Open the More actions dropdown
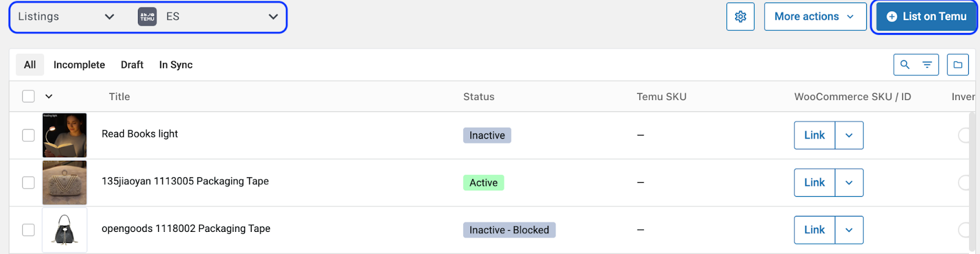Image resolution: width=980 pixels, height=254 pixels. [x=814, y=17]
